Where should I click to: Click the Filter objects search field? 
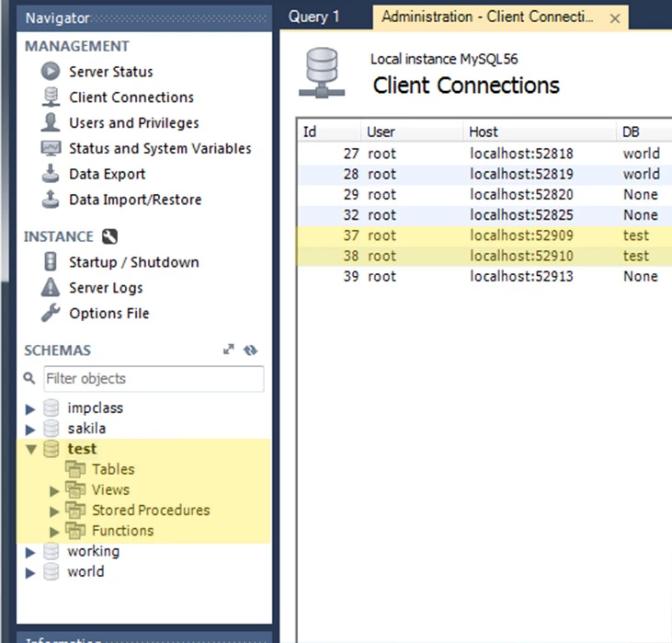[154, 379]
